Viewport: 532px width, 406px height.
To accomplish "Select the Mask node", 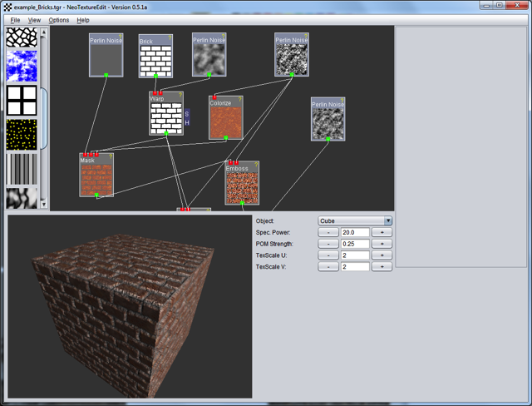I will (96, 175).
